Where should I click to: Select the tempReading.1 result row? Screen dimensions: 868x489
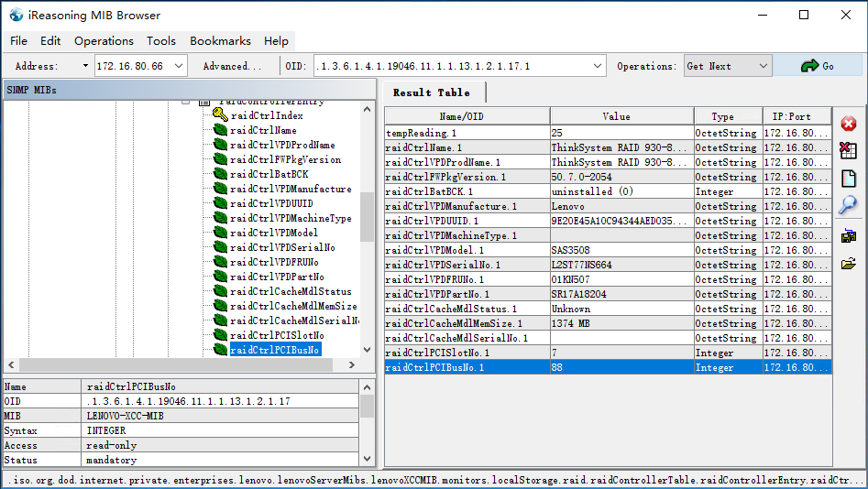[x=608, y=133]
